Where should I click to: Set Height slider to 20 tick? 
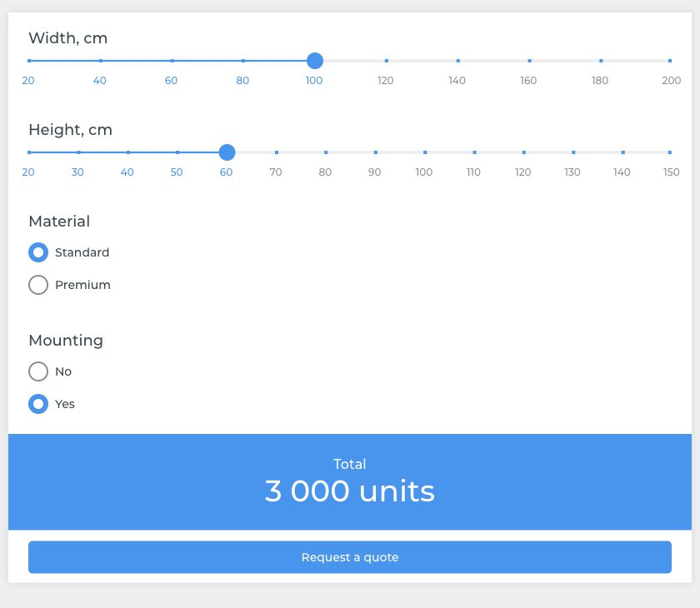point(29,152)
